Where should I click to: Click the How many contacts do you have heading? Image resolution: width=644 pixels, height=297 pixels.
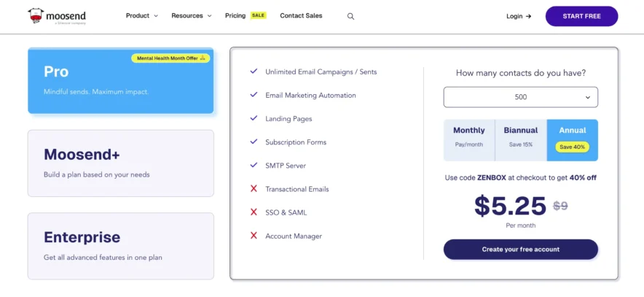(x=521, y=73)
